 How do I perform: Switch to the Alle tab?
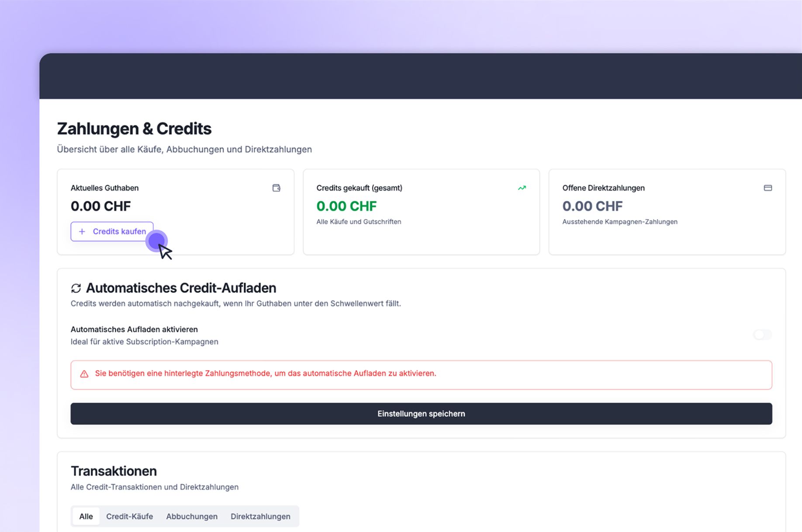click(x=86, y=516)
